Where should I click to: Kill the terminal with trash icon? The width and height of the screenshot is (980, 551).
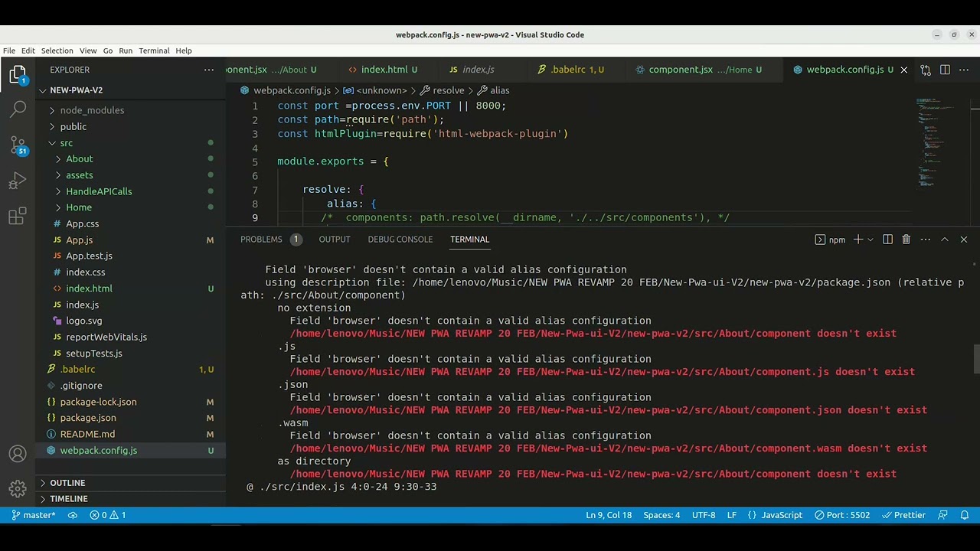906,240
